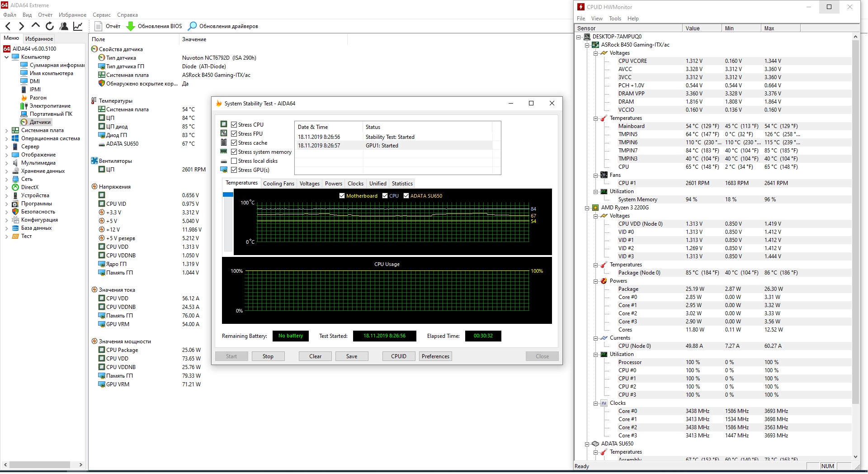Click the HWMonitor scroll down arrow
Image resolution: width=868 pixels, height=474 pixels.
pyautogui.click(x=855, y=457)
